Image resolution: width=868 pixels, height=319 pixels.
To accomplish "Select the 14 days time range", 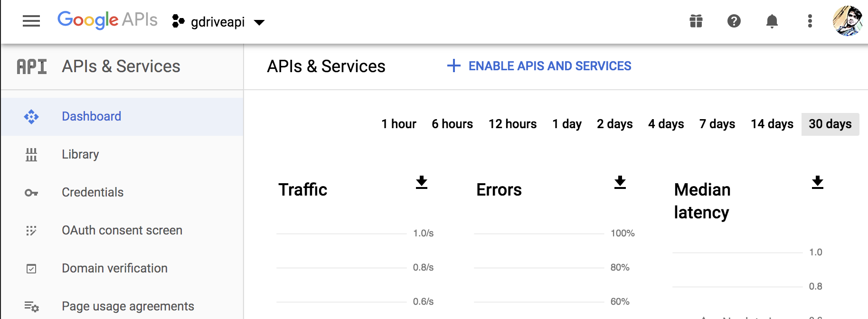I will coord(772,124).
